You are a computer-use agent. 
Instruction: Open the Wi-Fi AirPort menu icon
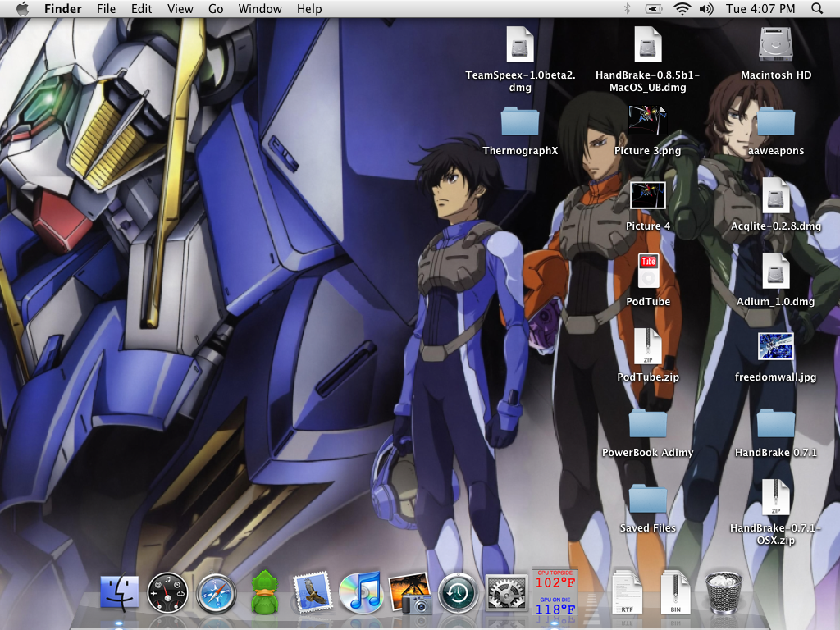[x=682, y=8]
